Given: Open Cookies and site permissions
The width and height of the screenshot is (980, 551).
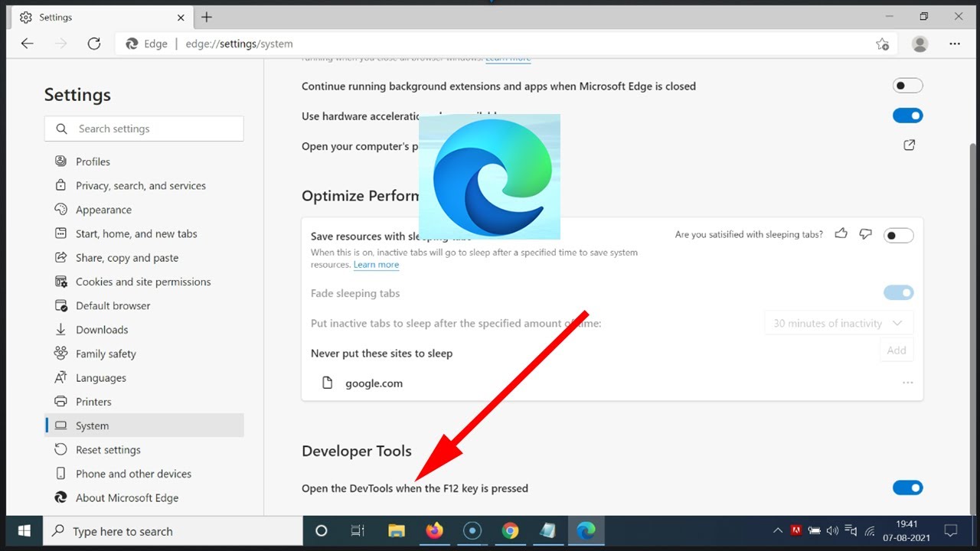Looking at the screenshot, I should pyautogui.click(x=144, y=282).
